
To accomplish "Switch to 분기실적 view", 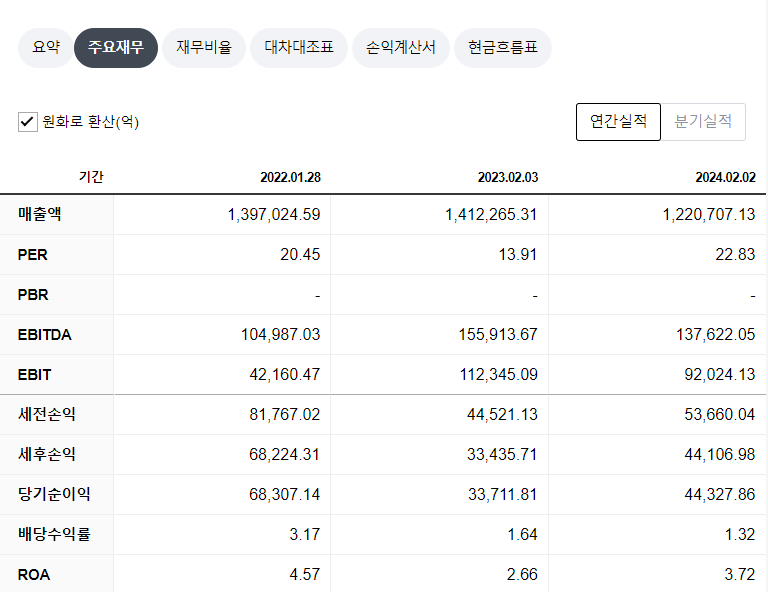I will click(x=703, y=121).
